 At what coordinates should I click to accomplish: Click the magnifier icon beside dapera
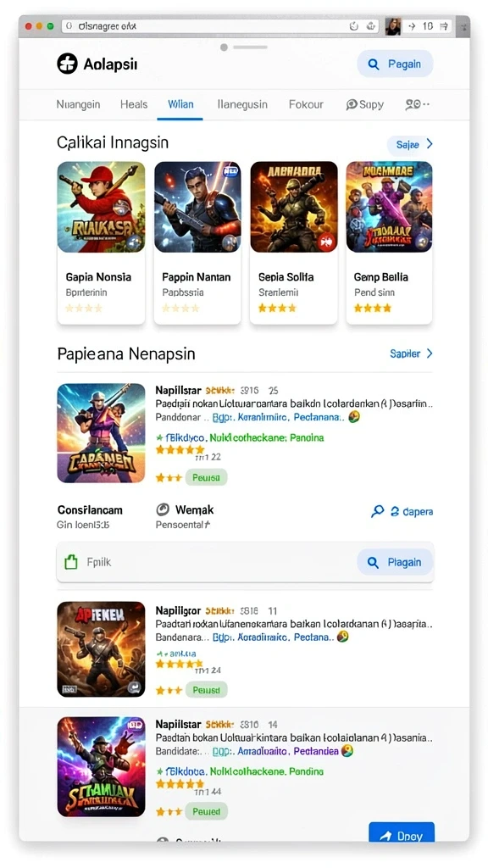377,511
